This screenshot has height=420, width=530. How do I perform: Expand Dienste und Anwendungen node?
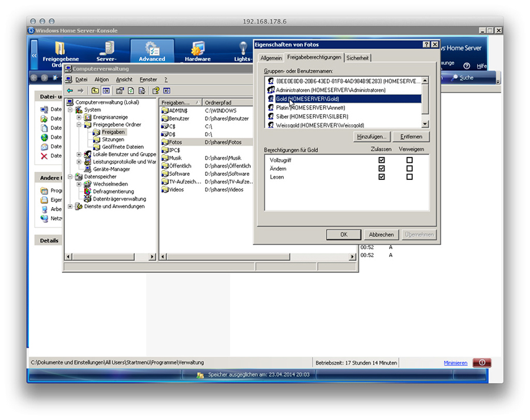70,206
